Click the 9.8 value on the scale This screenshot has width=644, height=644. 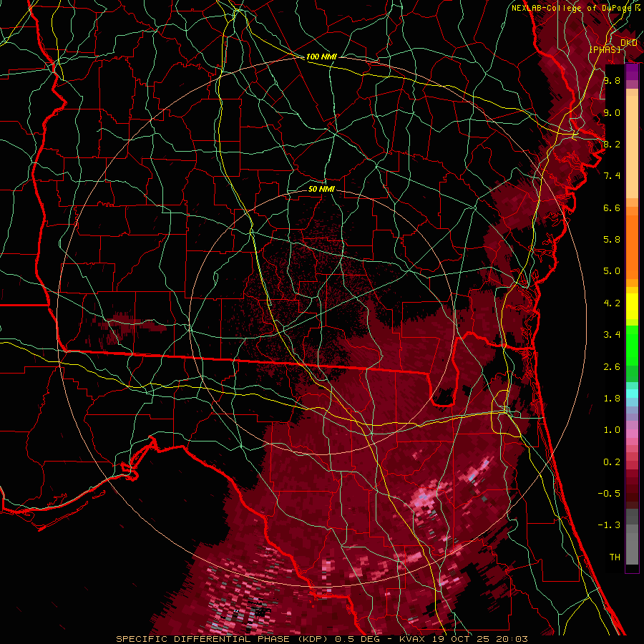coord(612,80)
